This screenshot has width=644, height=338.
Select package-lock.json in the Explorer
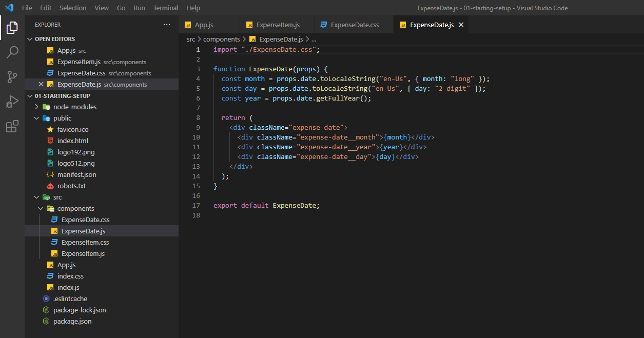pos(80,310)
